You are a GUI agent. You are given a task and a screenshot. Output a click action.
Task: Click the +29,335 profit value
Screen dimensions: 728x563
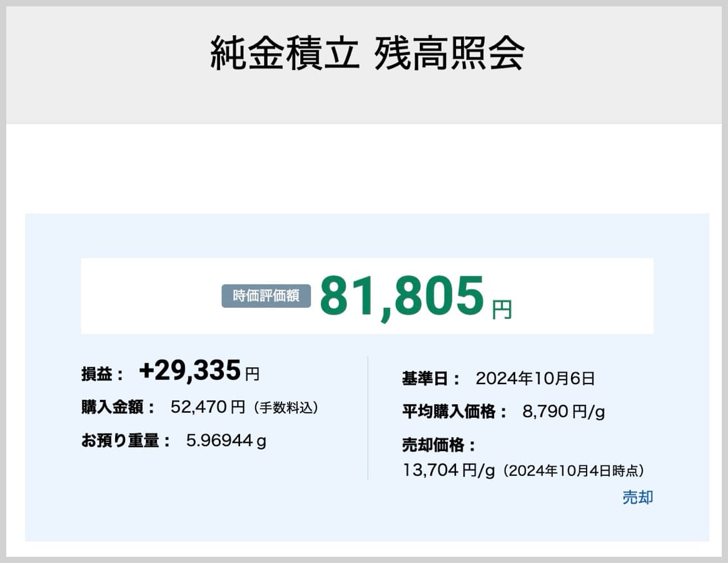190,371
